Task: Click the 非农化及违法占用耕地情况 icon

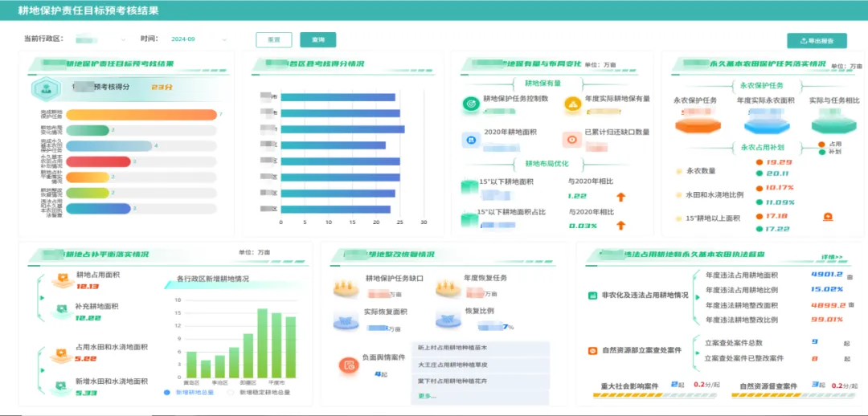Action: [592, 296]
